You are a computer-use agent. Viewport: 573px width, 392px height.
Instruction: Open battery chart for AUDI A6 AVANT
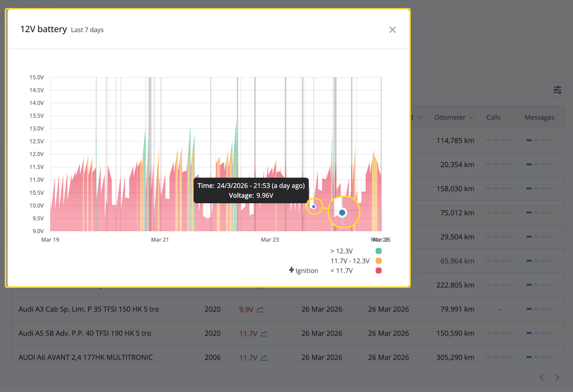coord(264,358)
